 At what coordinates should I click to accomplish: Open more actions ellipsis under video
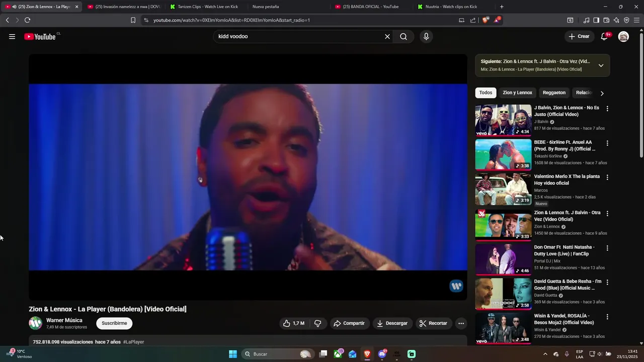(461, 323)
